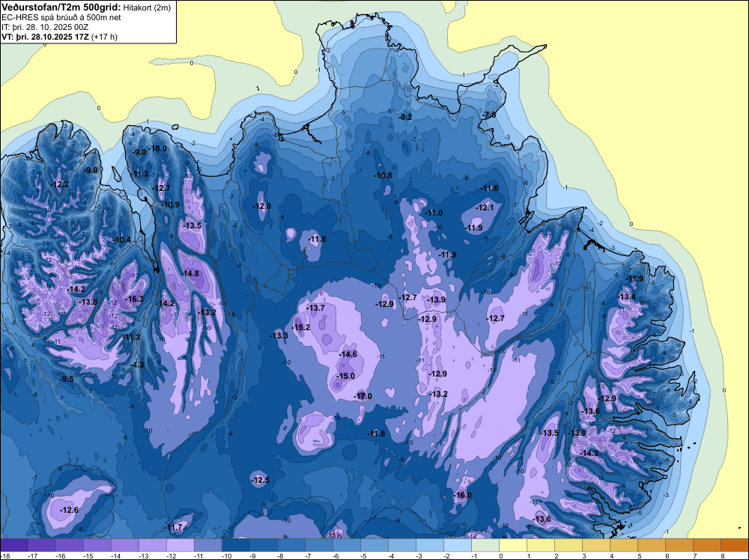This screenshot has width=749, height=560.
Task: Click the -11.7 temperature label
Action: (x=174, y=528)
